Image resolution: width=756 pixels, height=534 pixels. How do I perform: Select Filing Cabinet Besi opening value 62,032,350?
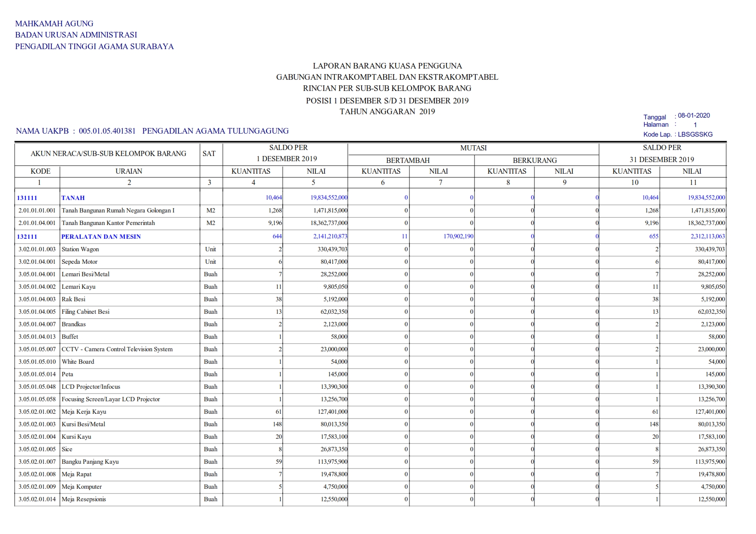point(334,312)
